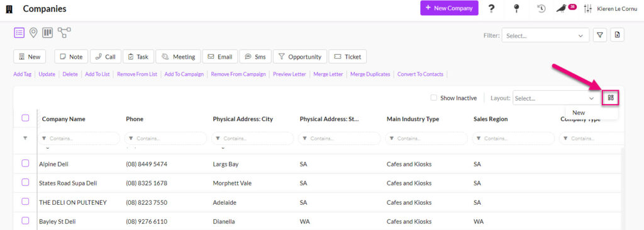Switch to the list view icon
The width and height of the screenshot is (644, 230).
(19, 33)
